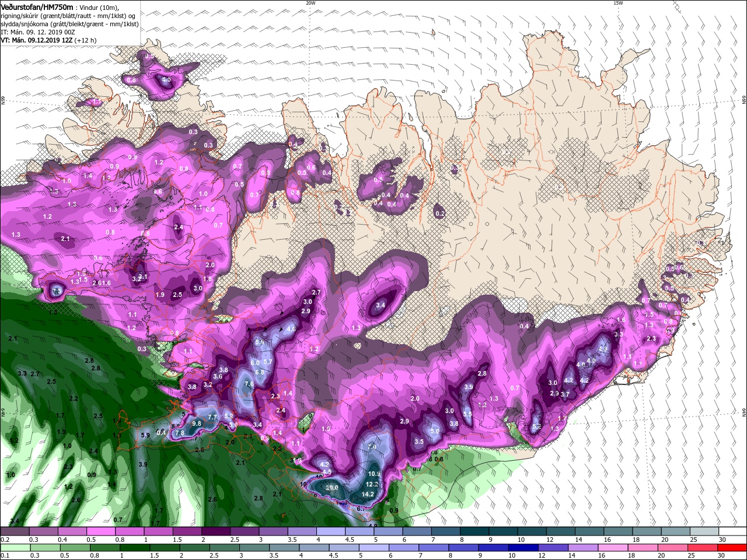Image resolution: width=747 pixels, height=560 pixels.
Task: Select the dark blue 10–12 lower legend swatch
Action: (522, 548)
